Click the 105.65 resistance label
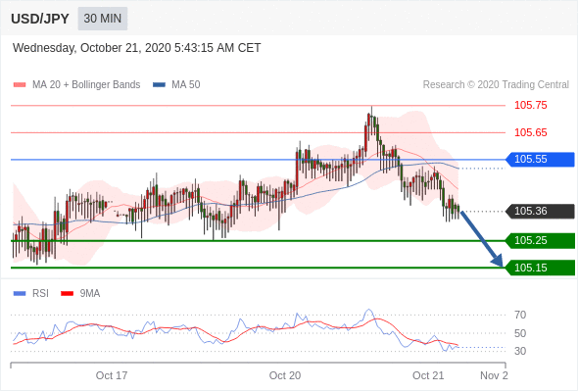Screen dimensions: 578x392 [x=530, y=132]
